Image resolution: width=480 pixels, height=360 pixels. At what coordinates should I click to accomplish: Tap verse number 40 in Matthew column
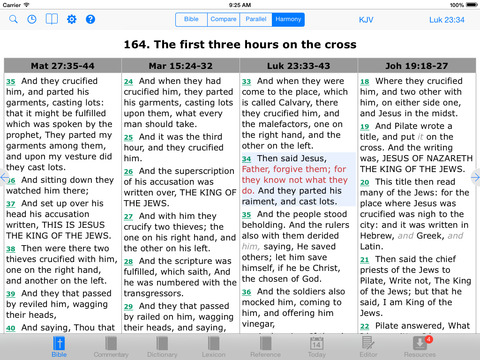(11, 328)
